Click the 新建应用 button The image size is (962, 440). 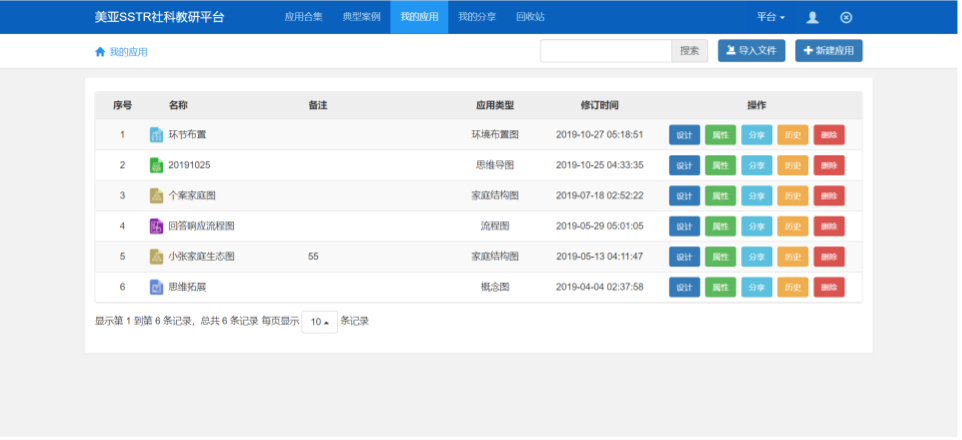pos(829,51)
